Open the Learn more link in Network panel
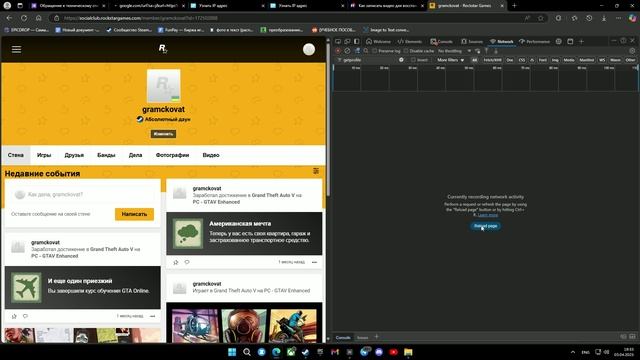 [488, 215]
